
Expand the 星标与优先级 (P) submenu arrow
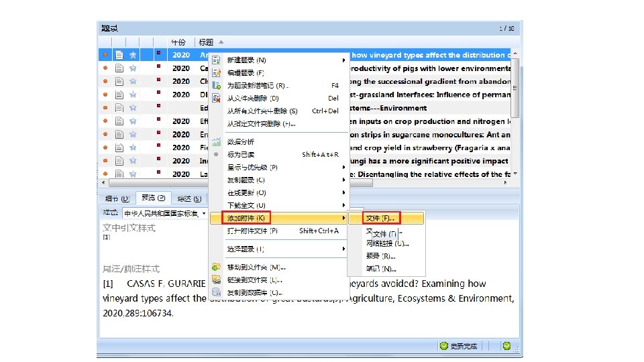tap(343, 167)
